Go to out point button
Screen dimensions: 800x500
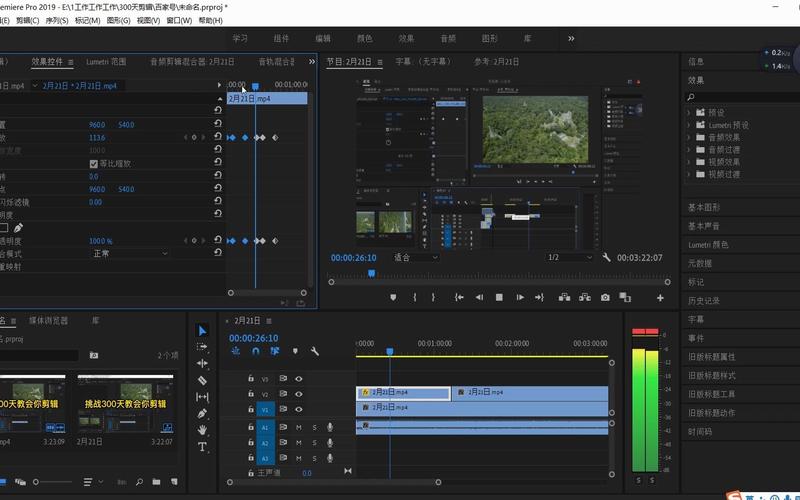coord(539,297)
